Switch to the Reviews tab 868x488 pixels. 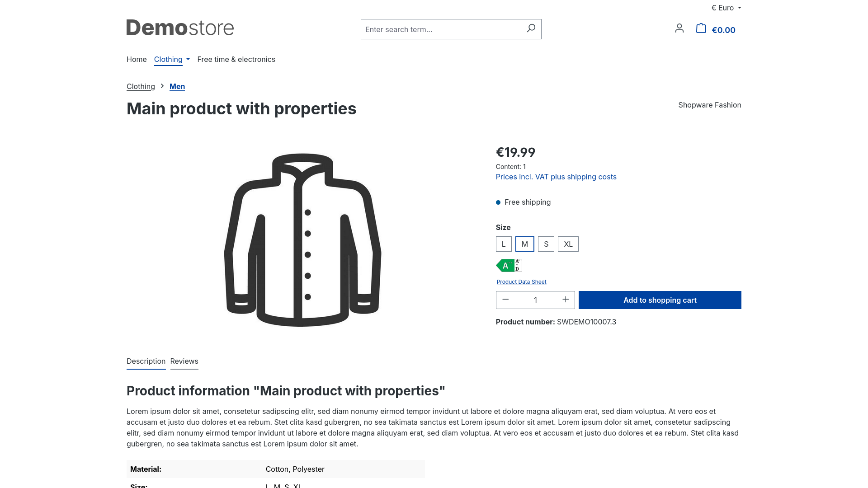pos(184,361)
